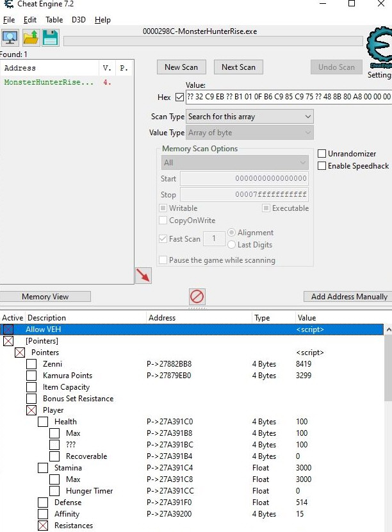Select the Last Digits radio button
The height and width of the screenshot is (532, 392).
pyautogui.click(x=232, y=244)
